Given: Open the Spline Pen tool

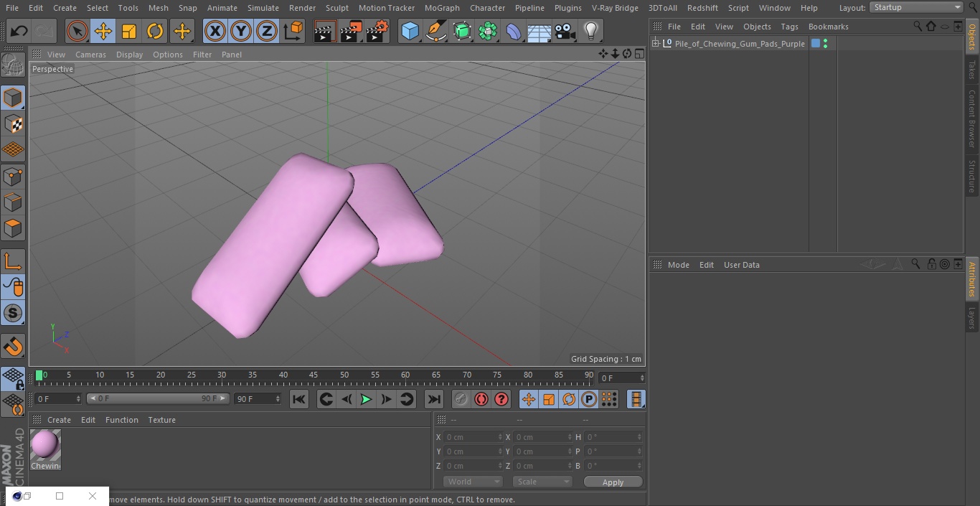Looking at the screenshot, I should click(x=435, y=32).
